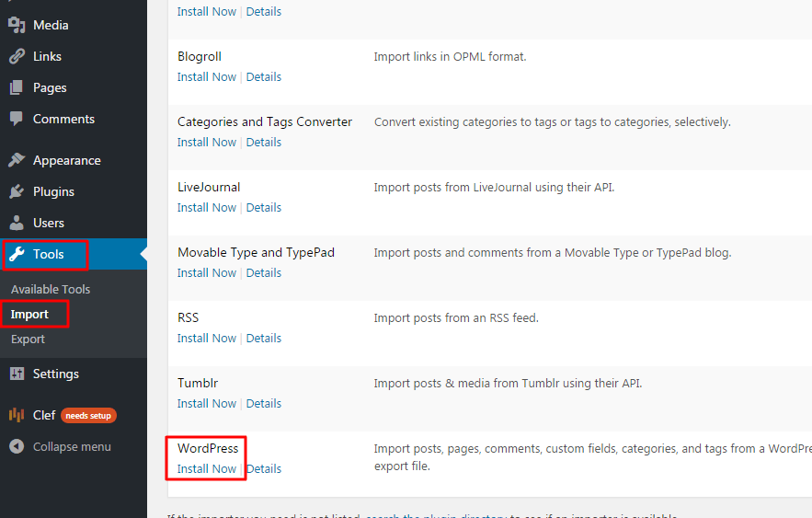
Task: Install the WordPress importer now
Action: 206,468
